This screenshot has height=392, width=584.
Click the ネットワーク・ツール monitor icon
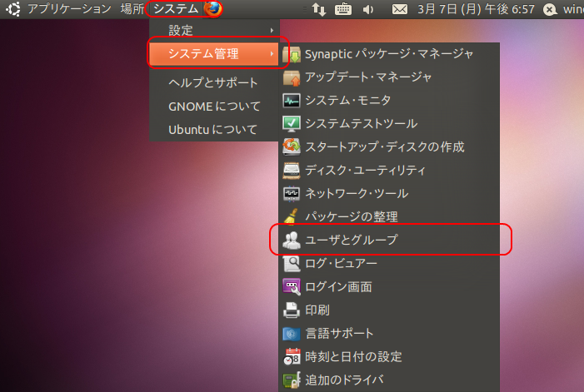[292, 194]
